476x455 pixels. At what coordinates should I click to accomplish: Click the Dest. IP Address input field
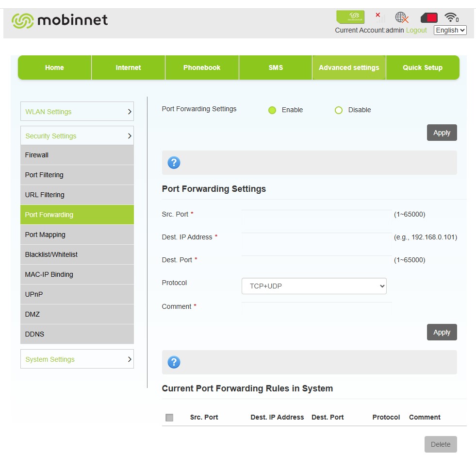[316, 237]
